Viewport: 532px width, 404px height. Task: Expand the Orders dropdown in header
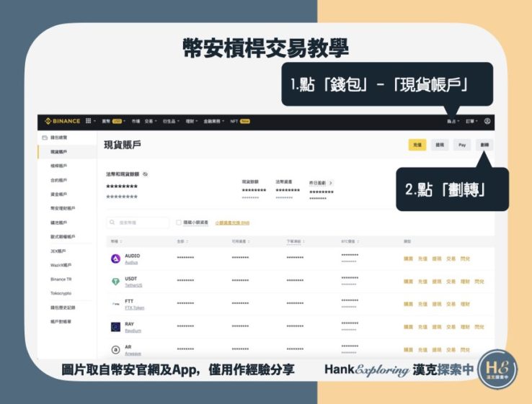tap(471, 121)
